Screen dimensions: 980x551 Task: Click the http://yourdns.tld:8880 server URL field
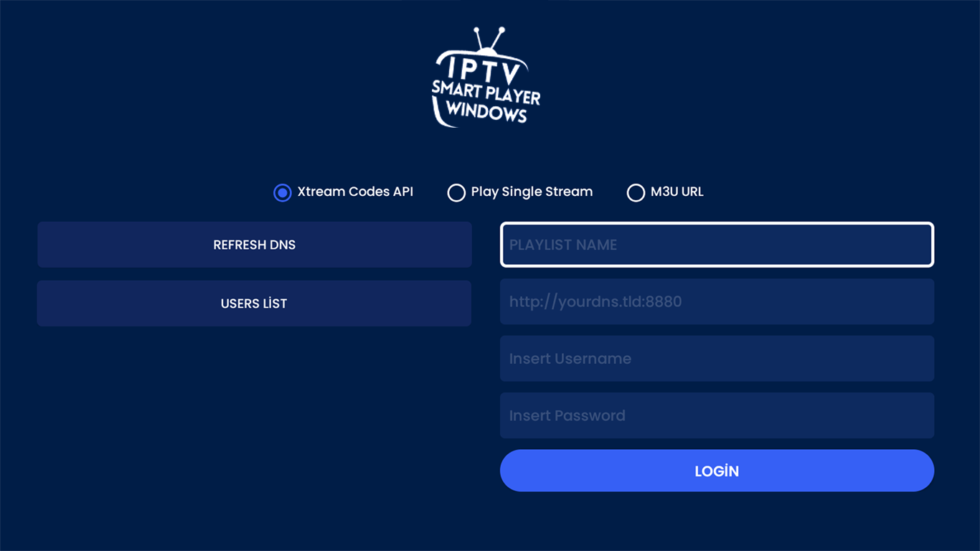(x=717, y=301)
